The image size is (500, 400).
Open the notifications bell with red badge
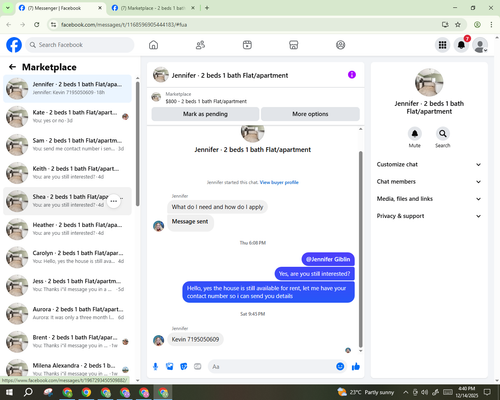tap(461, 45)
